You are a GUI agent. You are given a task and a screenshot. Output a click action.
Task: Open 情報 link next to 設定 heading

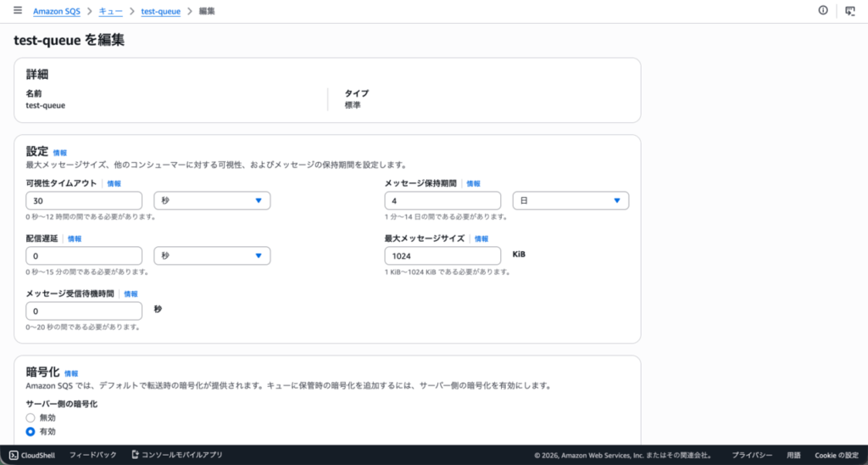coord(60,153)
